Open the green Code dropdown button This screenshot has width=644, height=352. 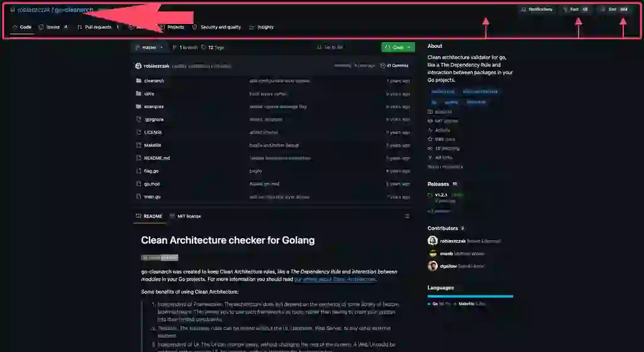pos(398,47)
